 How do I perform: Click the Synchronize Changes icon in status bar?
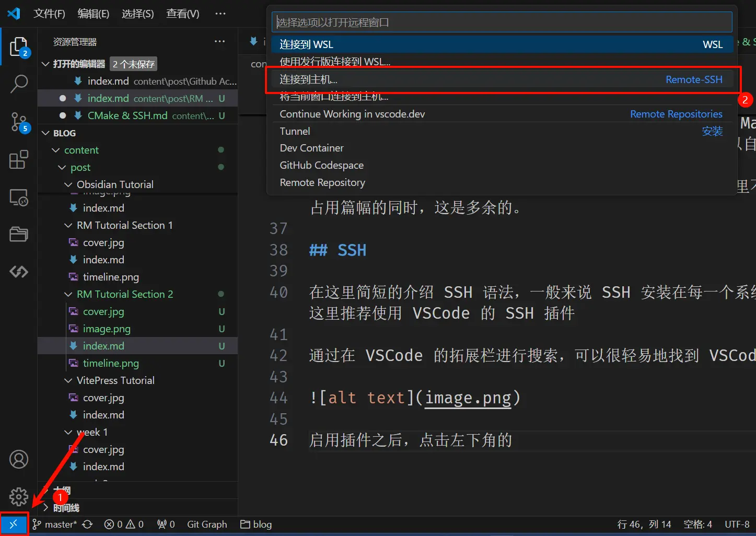[x=87, y=524]
